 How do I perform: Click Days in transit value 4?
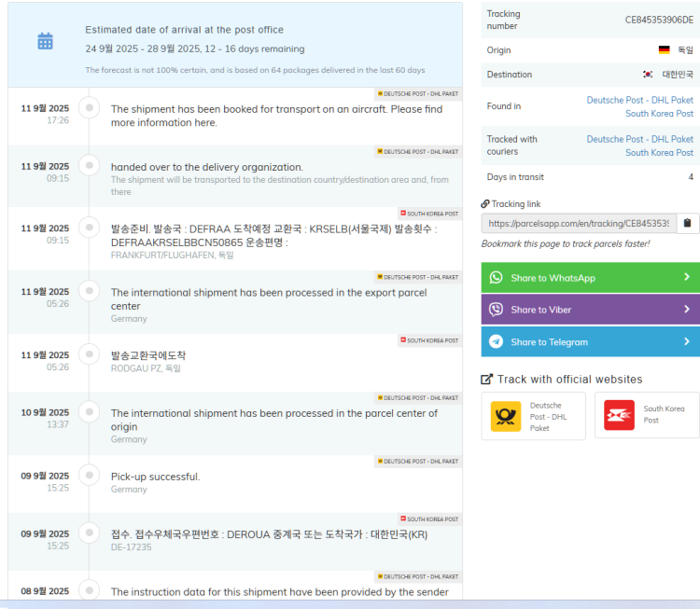pos(691,177)
